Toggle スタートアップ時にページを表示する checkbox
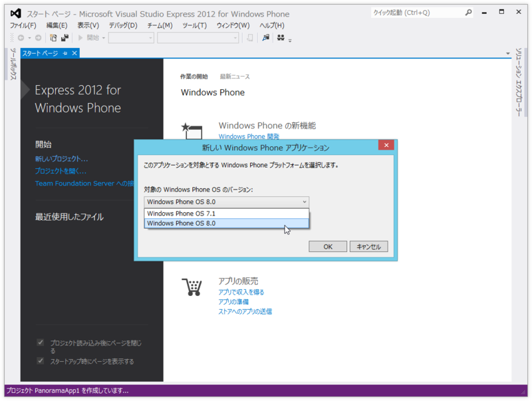 [41, 360]
